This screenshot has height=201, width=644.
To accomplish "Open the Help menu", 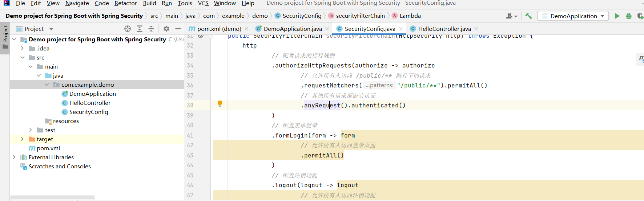I will pos(248,3).
